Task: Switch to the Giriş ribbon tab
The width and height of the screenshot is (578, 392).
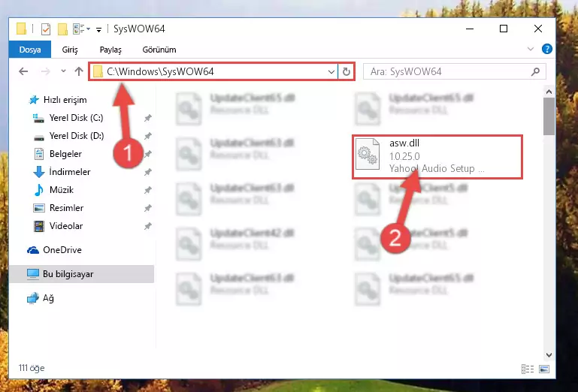Action: [x=70, y=50]
